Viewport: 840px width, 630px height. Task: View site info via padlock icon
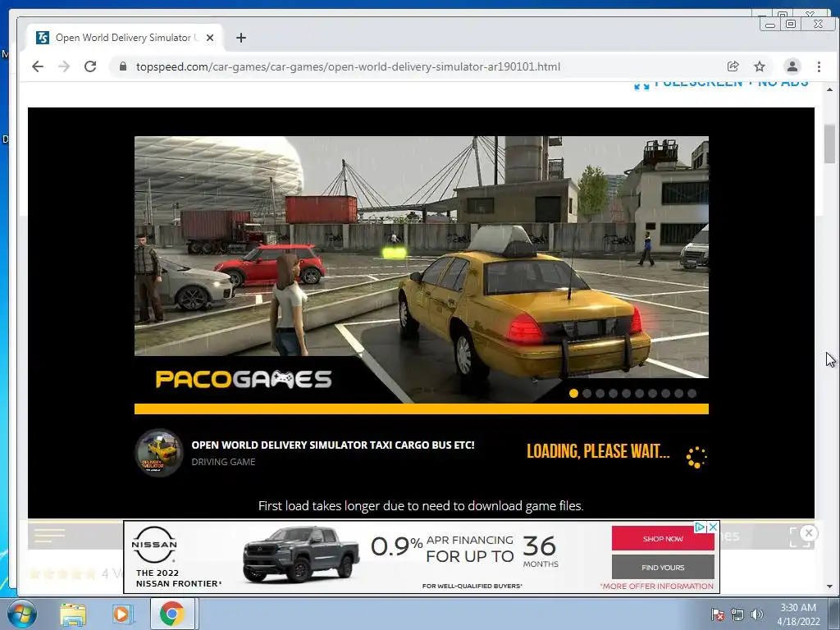[x=123, y=66]
